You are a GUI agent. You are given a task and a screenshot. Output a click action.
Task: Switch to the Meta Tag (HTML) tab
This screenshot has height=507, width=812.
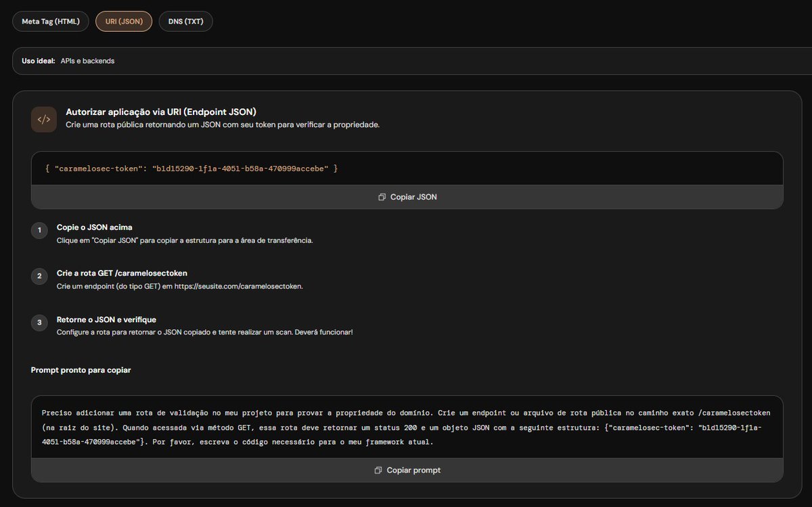pyautogui.click(x=51, y=21)
